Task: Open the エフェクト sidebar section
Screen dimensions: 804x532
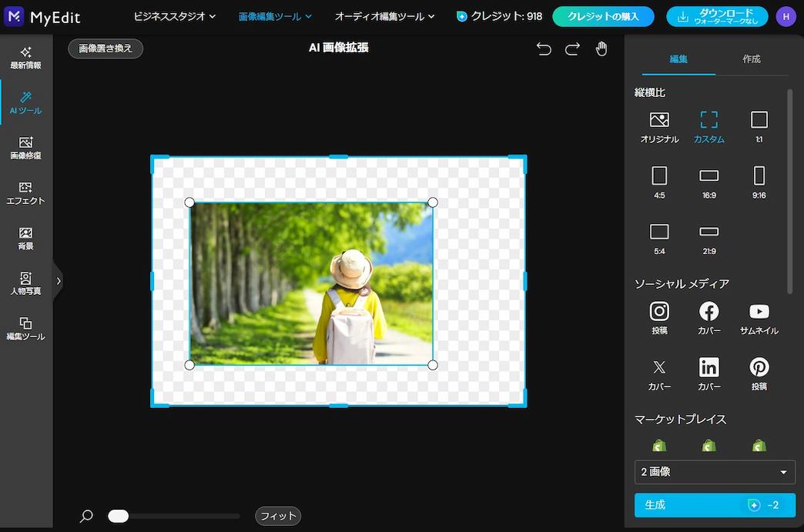Action: point(25,193)
